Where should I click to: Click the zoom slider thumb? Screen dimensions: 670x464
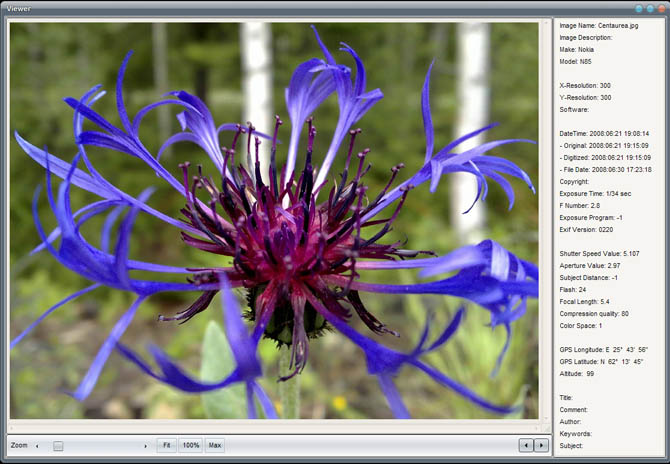[x=58, y=445]
